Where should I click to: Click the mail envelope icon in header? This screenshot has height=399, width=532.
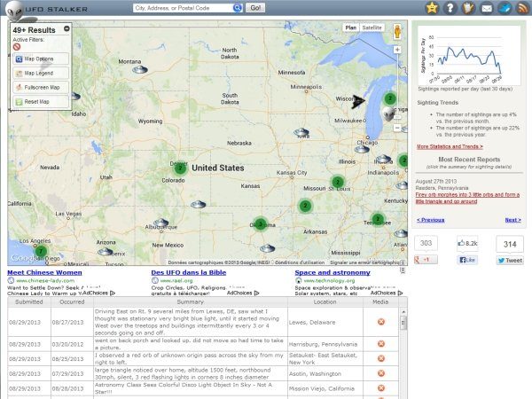(x=487, y=7)
